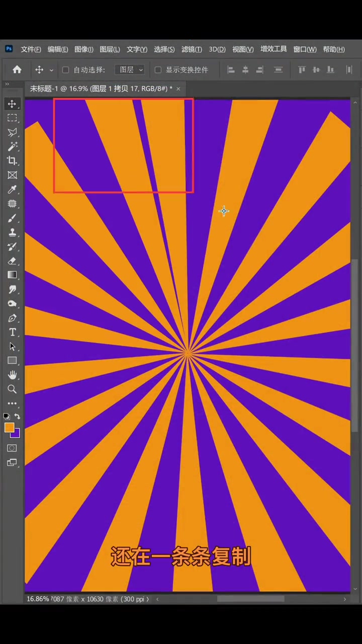362x644 pixels.
Task: Select the Polygonal Lasso tool
Action: tap(12, 132)
